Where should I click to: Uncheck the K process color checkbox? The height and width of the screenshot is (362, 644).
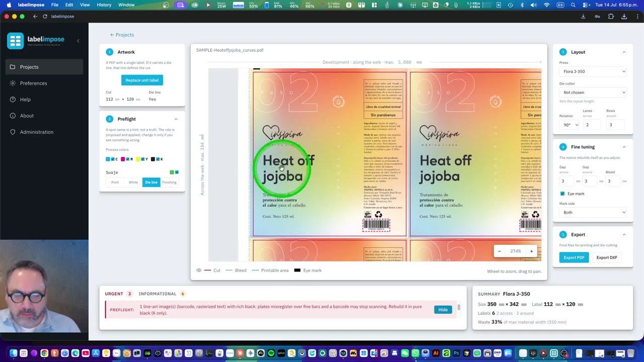(x=158, y=159)
